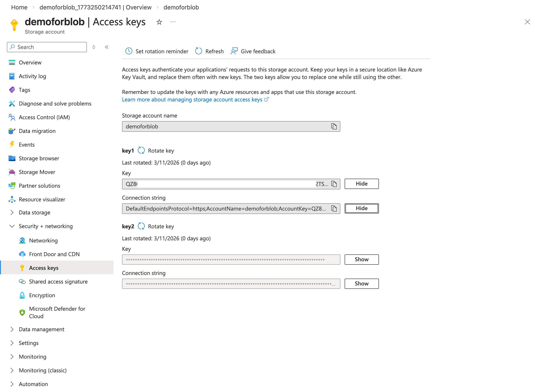The width and height of the screenshot is (542, 392).
Task: Set a rotation reminder
Action: (156, 51)
